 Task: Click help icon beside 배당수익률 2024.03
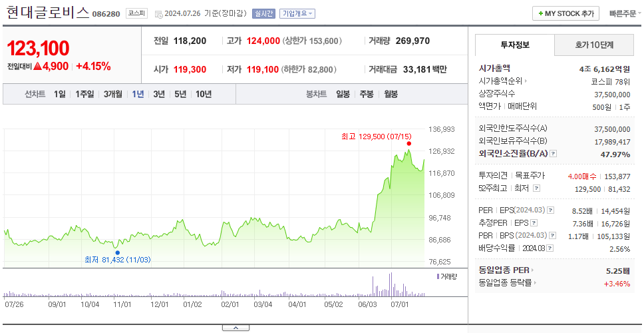click(550, 248)
